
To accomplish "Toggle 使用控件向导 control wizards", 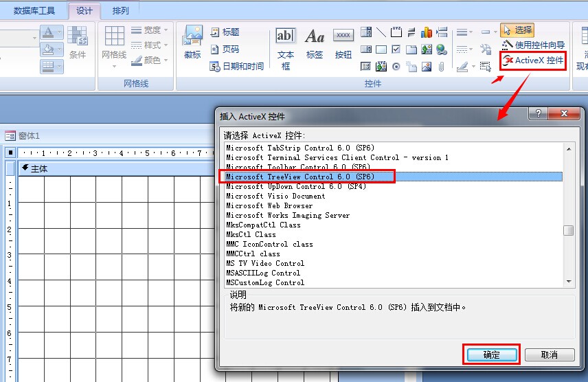I will pyautogui.click(x=533, y=45).
